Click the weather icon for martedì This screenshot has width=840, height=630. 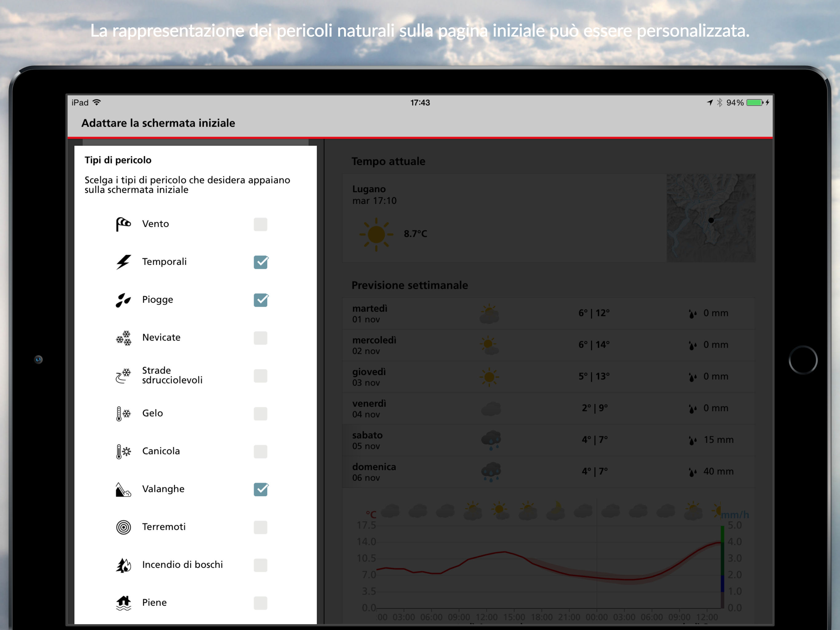[x=489, y=313]
